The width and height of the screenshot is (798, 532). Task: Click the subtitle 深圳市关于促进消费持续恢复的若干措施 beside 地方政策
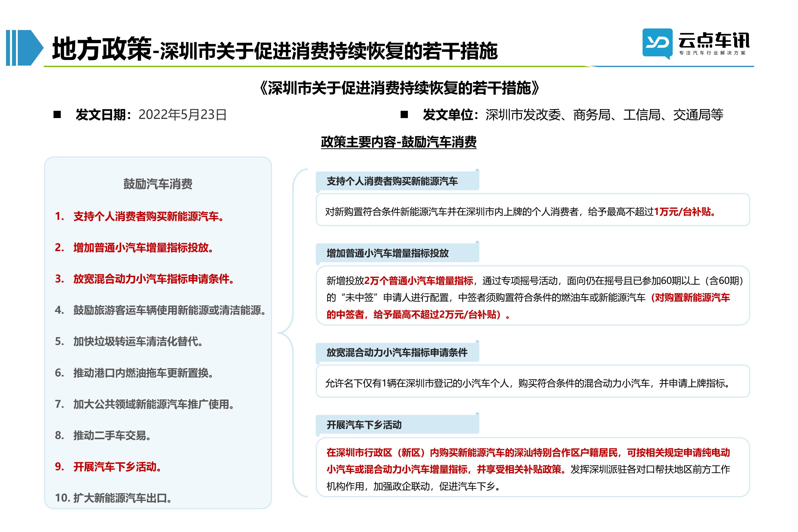pyautogui.click(x=328, y=51)
